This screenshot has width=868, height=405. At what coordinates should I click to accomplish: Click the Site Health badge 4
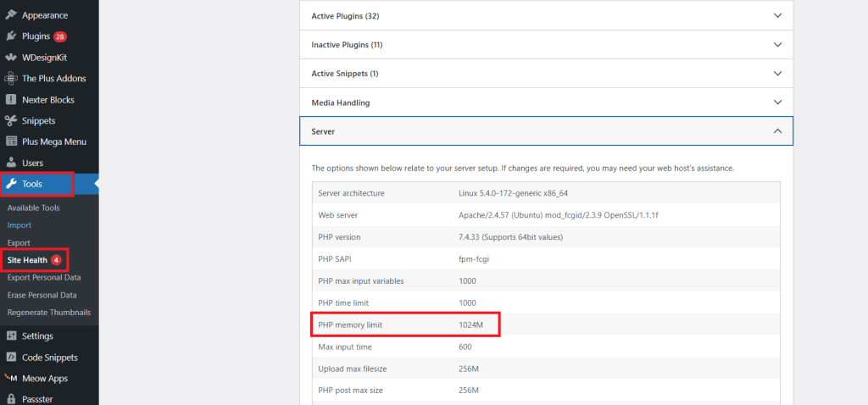(x=56, y=260)
